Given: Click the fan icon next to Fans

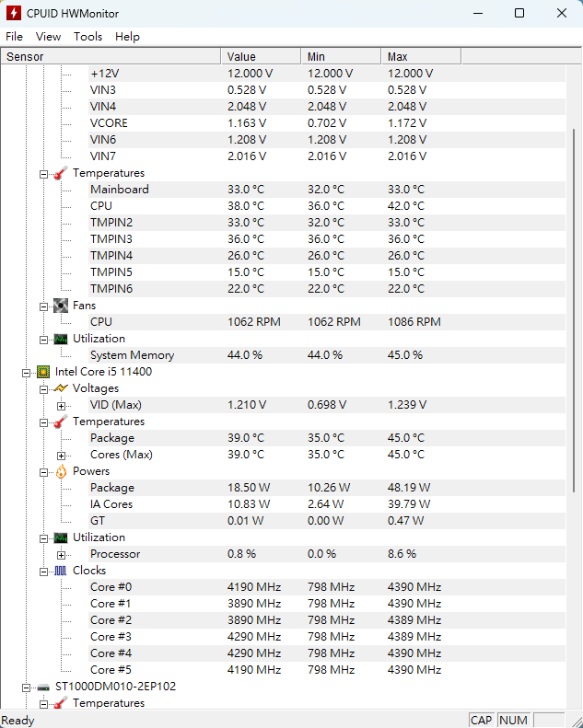Looking at the screenshot, I should coord(61,306).
